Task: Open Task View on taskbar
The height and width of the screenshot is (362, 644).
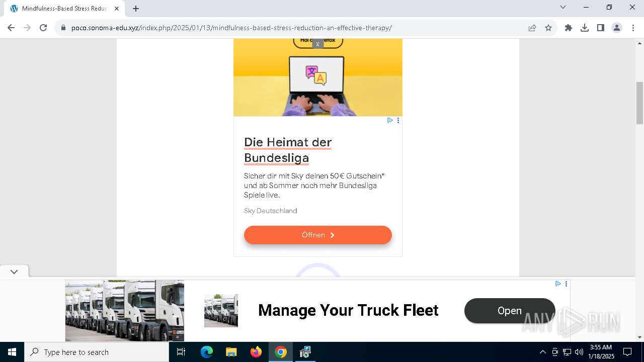Action: tap(181, 352)
